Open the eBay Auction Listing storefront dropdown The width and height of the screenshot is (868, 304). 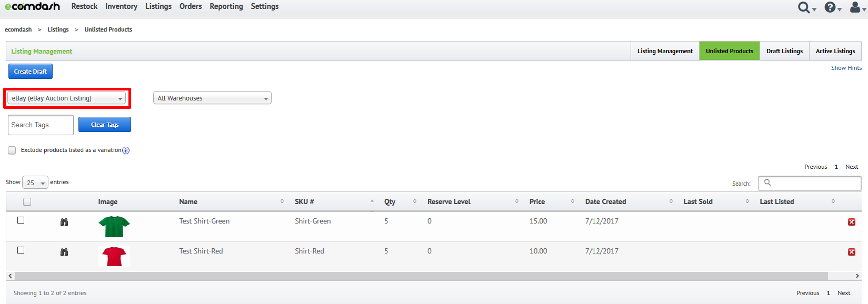point(66,98)
